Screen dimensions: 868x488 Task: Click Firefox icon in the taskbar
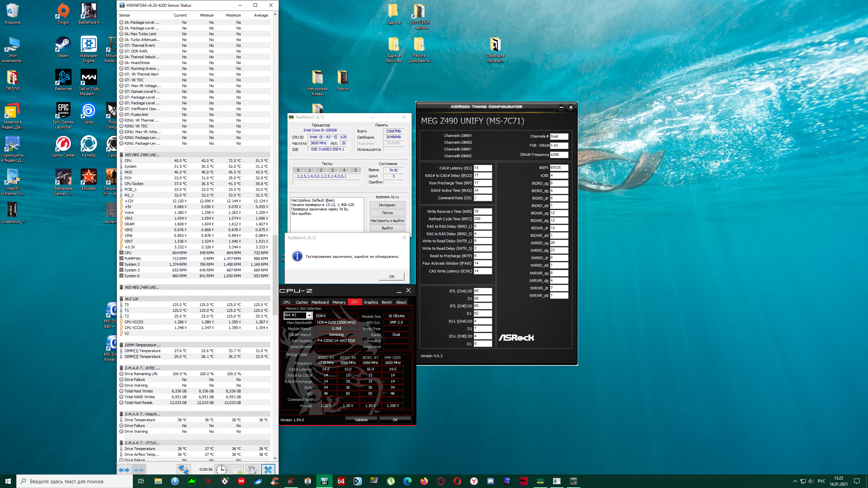point(424,481)
